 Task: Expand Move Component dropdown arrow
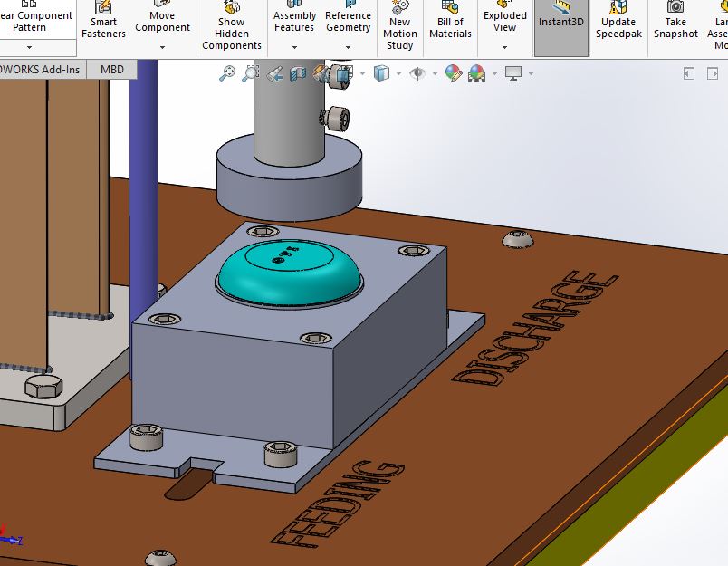162,47
